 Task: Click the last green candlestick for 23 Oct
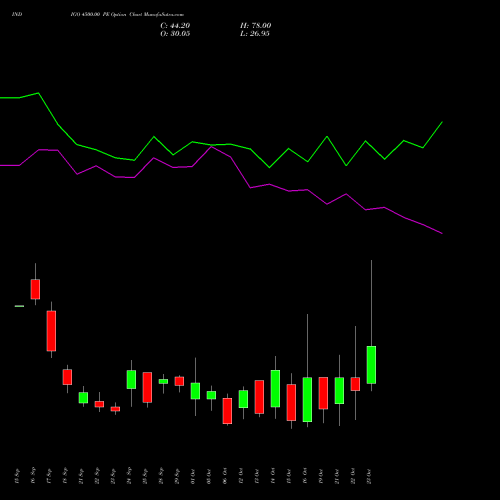point(371,365)
